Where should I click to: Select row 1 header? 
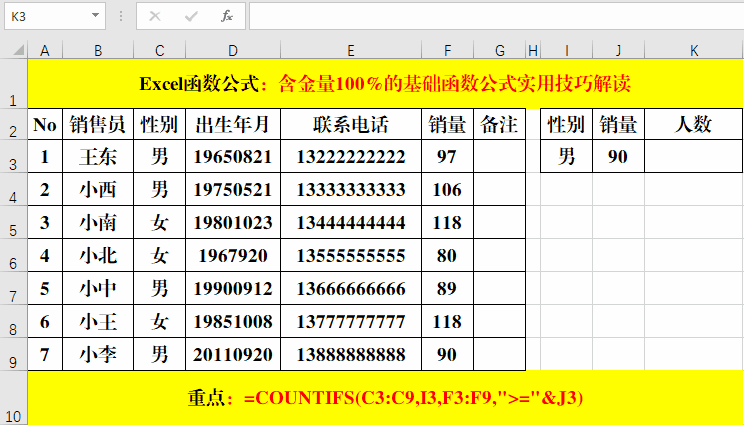13,84
